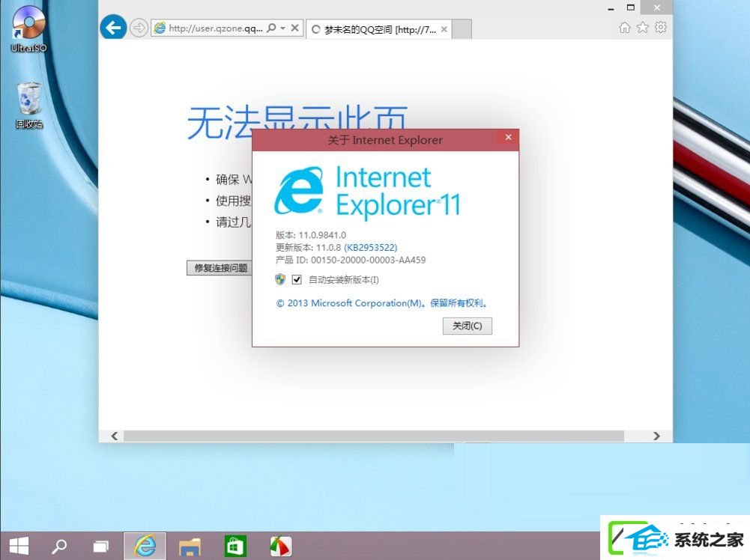Open a new blank tab

tap(462, 30)
